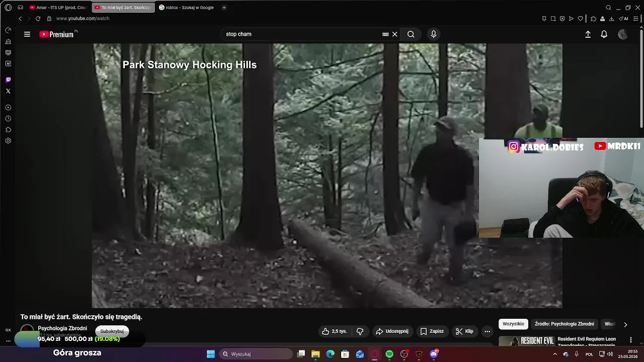Open Discord from the taskbar

(x=434, y=354)
